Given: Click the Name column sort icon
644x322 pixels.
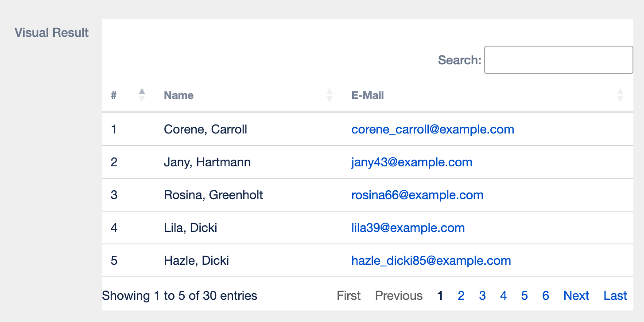Looking at the screenshot, I should coord(329,95).
